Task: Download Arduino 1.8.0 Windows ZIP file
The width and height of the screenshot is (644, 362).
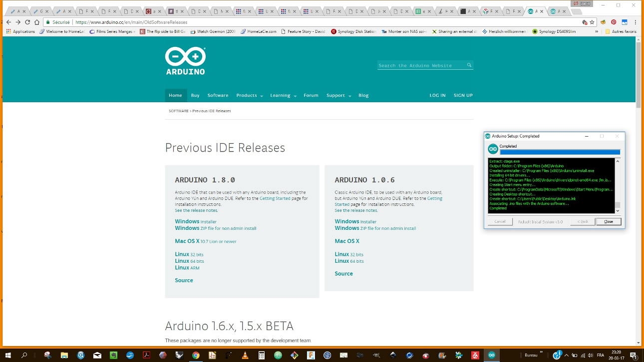Action: coord(215,228)
